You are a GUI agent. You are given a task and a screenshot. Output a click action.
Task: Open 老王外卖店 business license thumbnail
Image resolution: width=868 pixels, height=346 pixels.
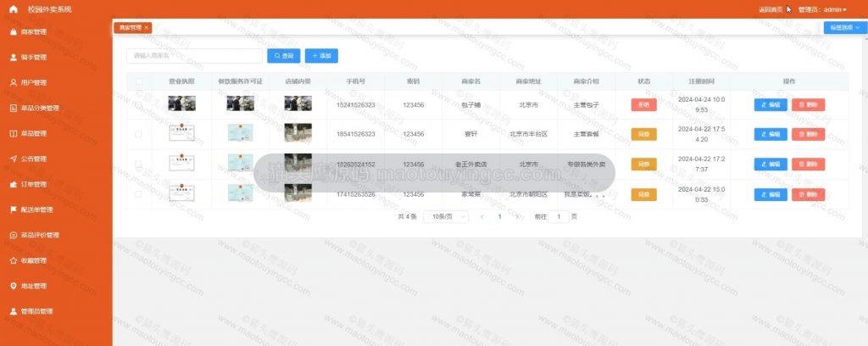pyautogui.click(x=181, y=163)
